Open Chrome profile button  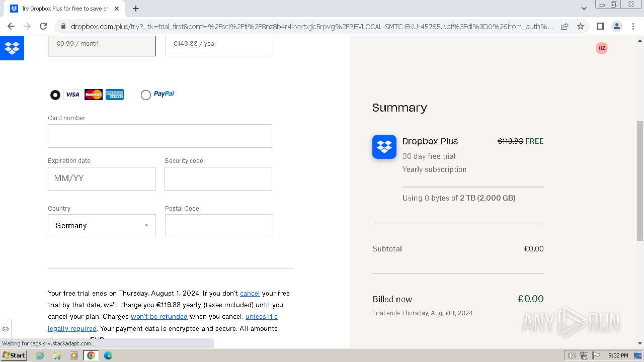[617, 26]
